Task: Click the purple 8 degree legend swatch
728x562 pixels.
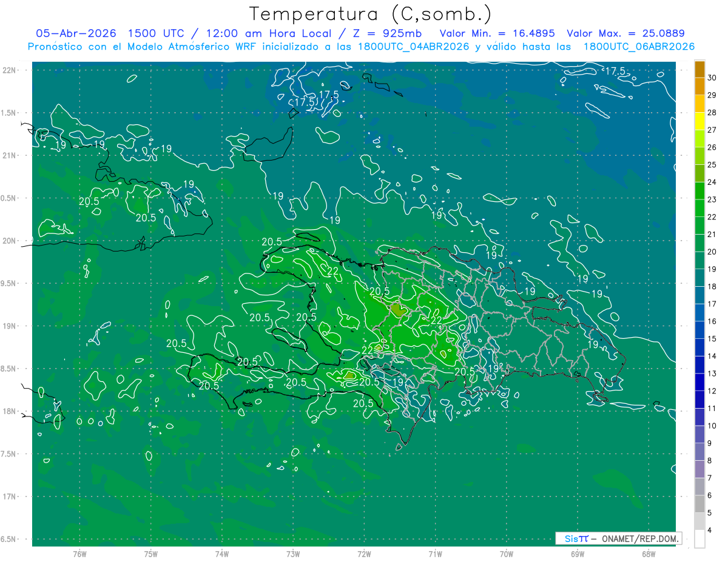Action: [x=699, y=452]
